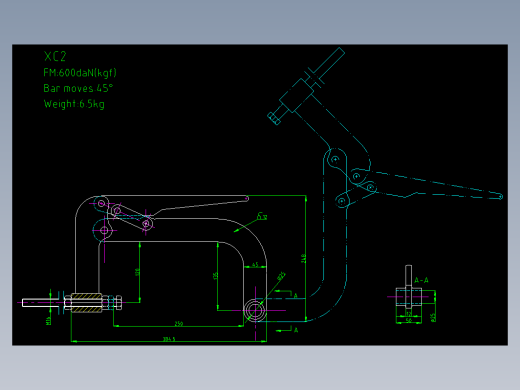The height and width of the screenshot is (390, 520).
Task: Click the 56 dimension under section view
Action: click(x=409, y=320)
